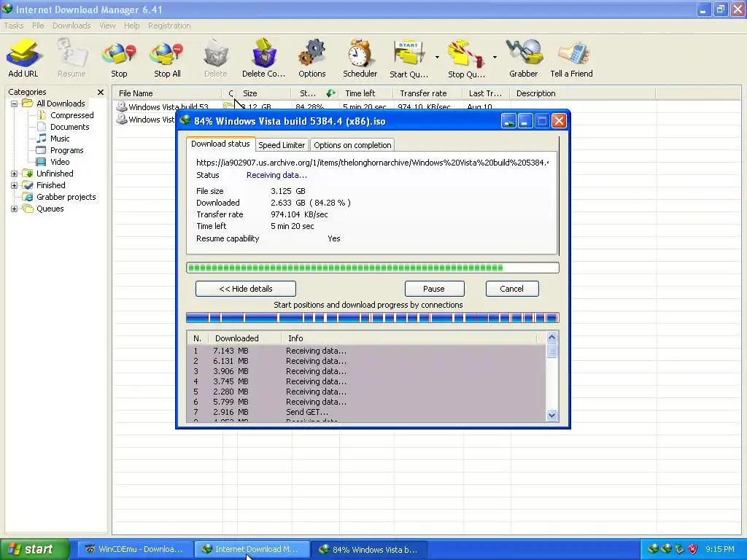
Task: Click the Hide details button
Action: 246,289
